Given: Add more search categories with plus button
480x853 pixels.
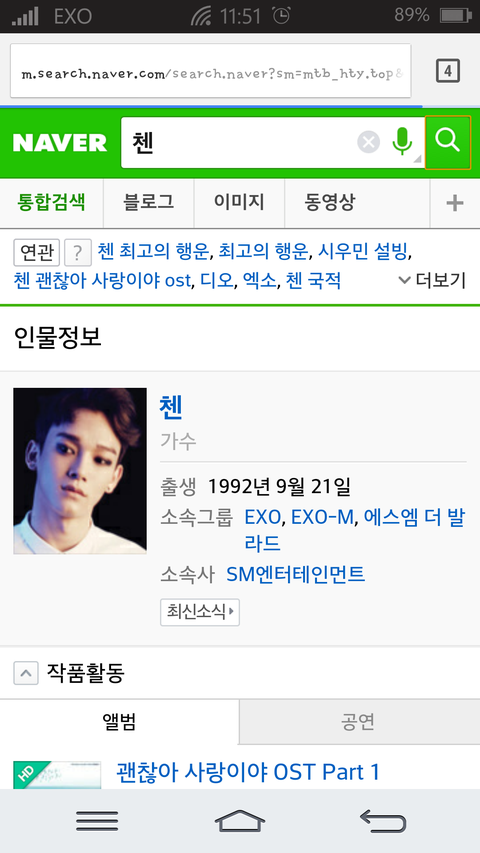Looking at the screenshot, I should (455, 203).
